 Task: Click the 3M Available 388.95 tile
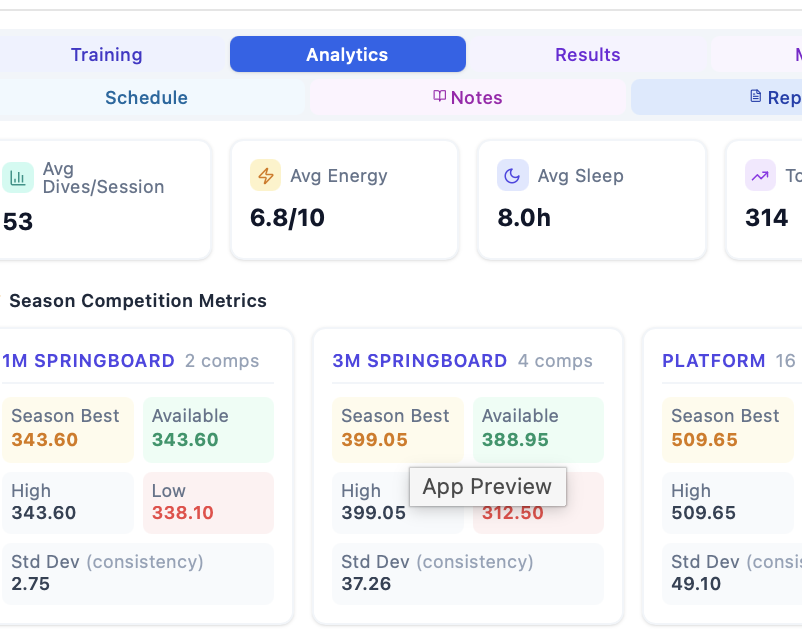click(538, 430)
